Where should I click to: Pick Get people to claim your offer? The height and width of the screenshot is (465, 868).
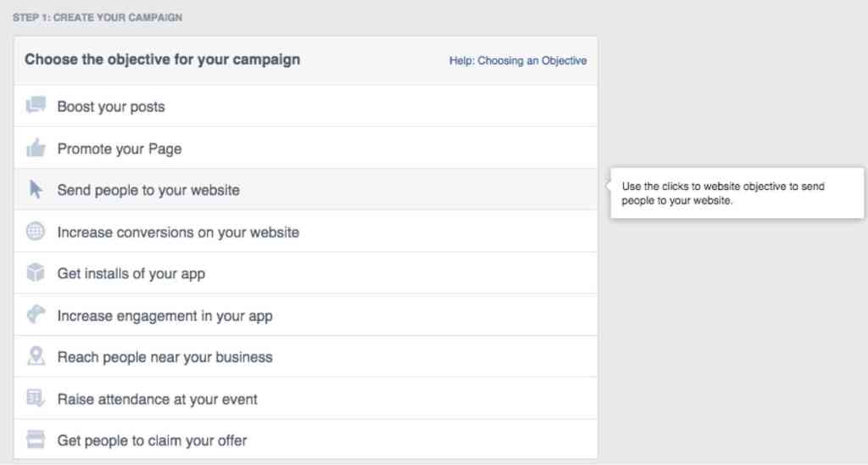(152, 440)
